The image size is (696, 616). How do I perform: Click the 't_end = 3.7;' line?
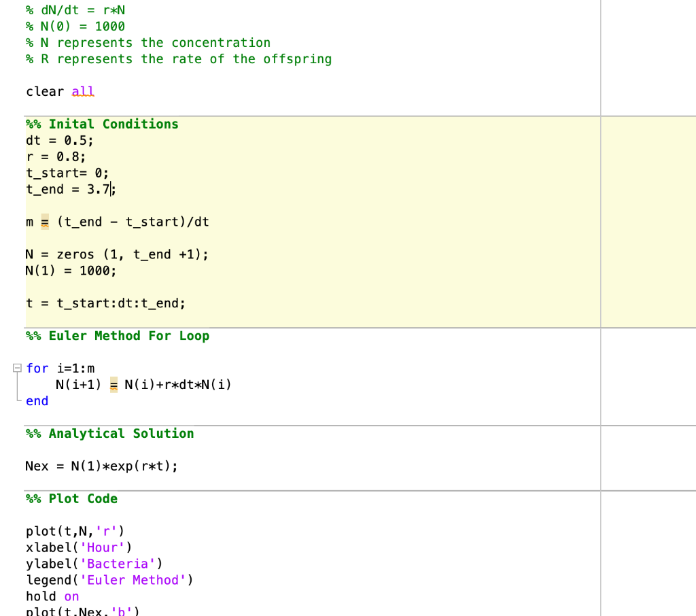pos(71,189)
